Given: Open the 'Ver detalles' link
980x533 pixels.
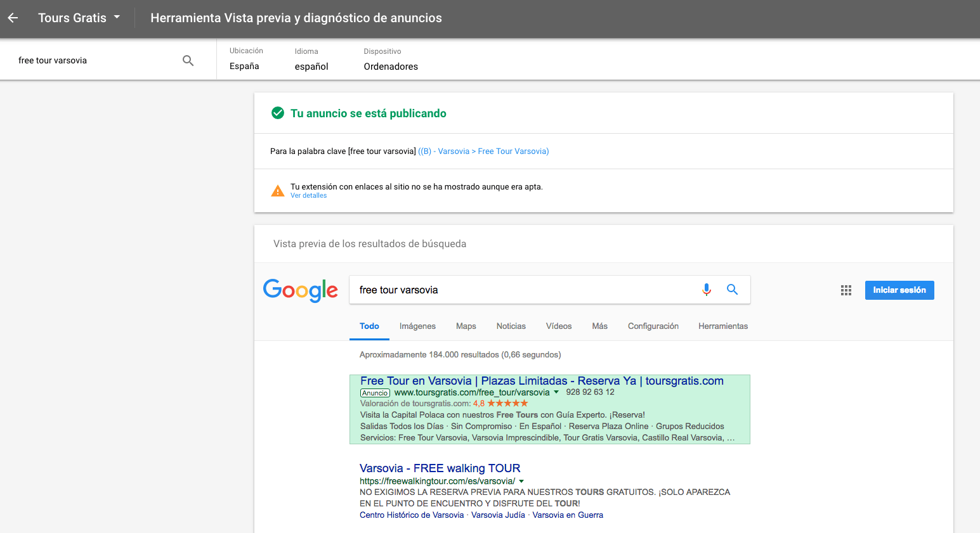Looking at the screenshot, I should pos(308,196).
